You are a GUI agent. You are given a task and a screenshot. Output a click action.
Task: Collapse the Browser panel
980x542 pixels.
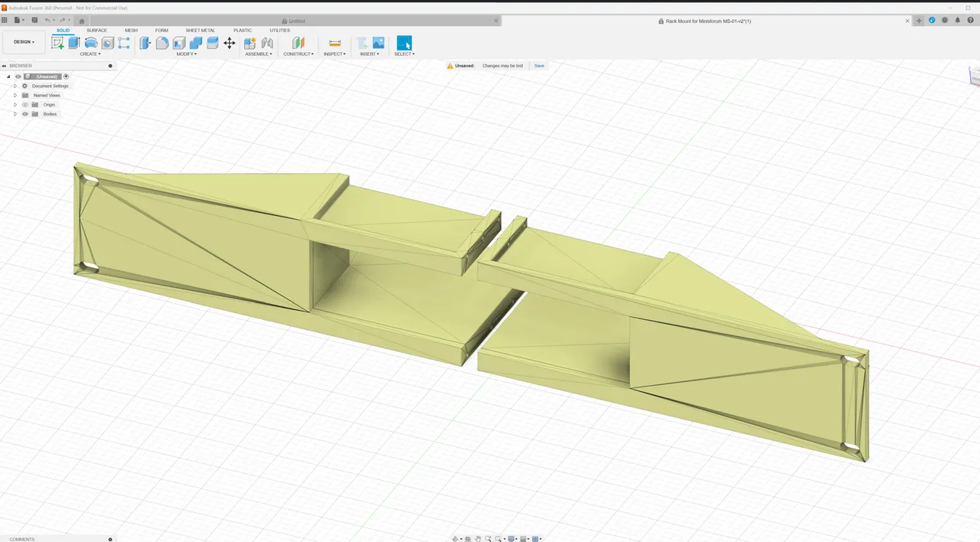[x=4, y=66]
